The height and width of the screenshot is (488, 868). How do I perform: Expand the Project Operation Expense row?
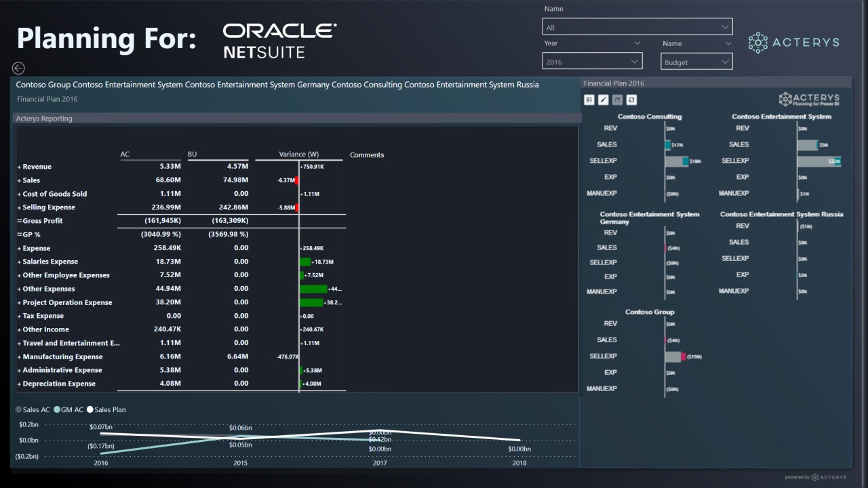coord(19,302)
